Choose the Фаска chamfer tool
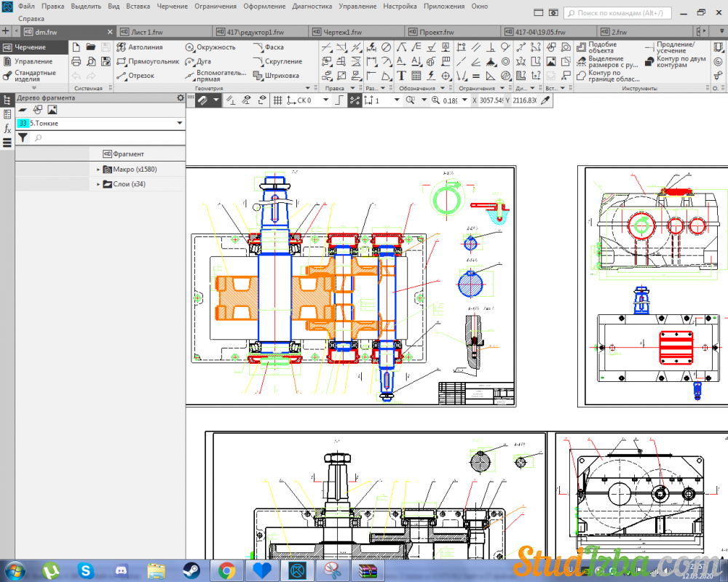This screenshot has width=728, height=582. coord(269,47)
